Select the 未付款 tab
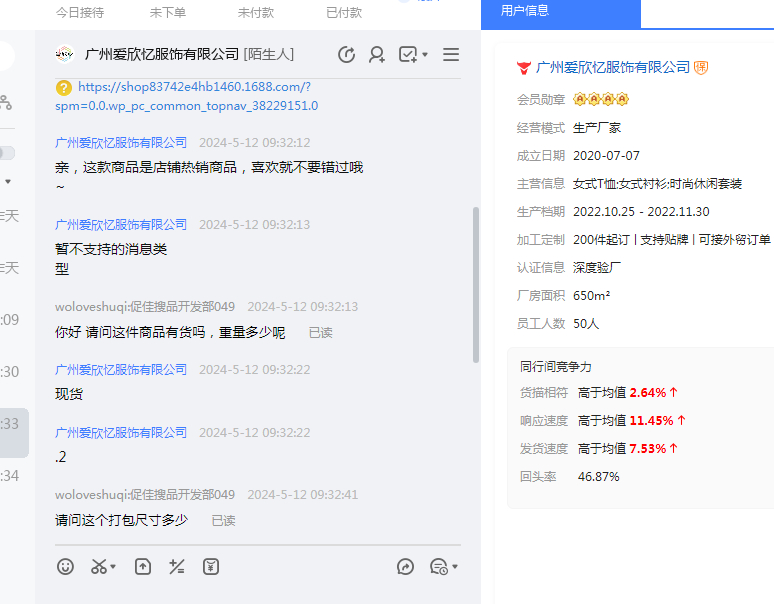774x604 pixels. (256, 13)
